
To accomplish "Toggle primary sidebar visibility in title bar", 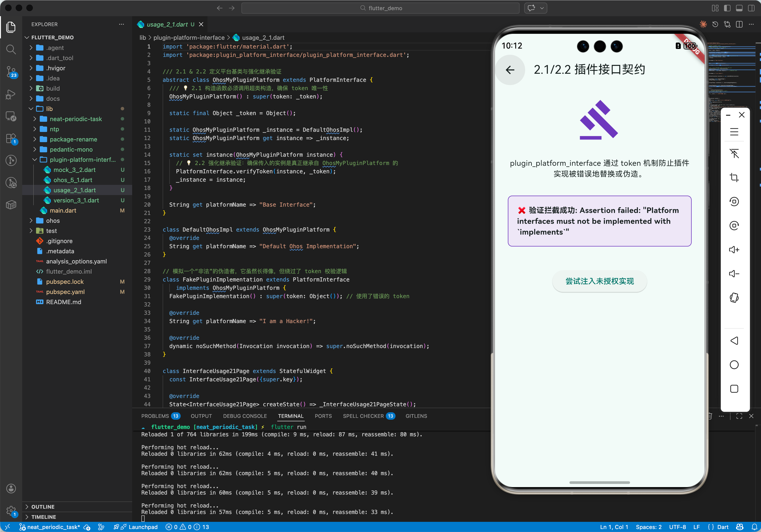I will 727,8.
